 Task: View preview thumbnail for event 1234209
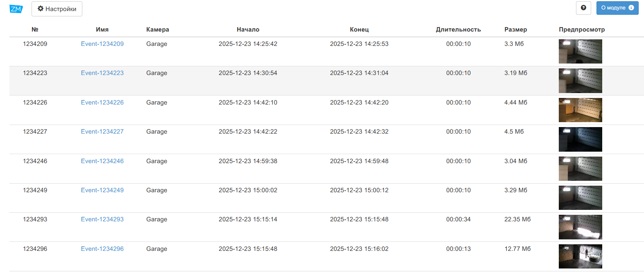pos(580,51)
